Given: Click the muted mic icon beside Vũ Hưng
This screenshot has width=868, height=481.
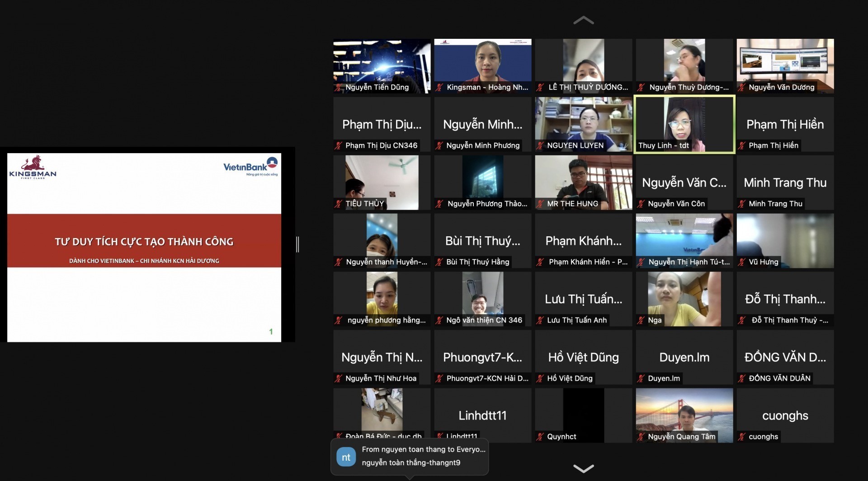Looking at the screenshot, I should click(741, 262).
